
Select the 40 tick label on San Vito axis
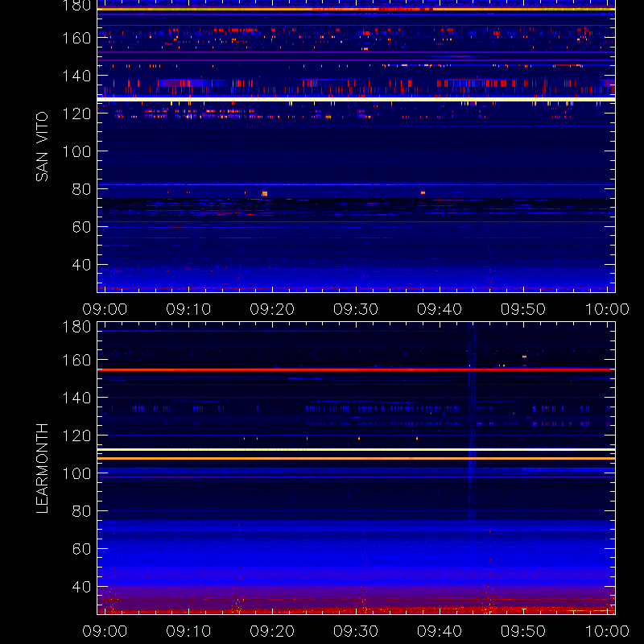(x=81, y=265)
